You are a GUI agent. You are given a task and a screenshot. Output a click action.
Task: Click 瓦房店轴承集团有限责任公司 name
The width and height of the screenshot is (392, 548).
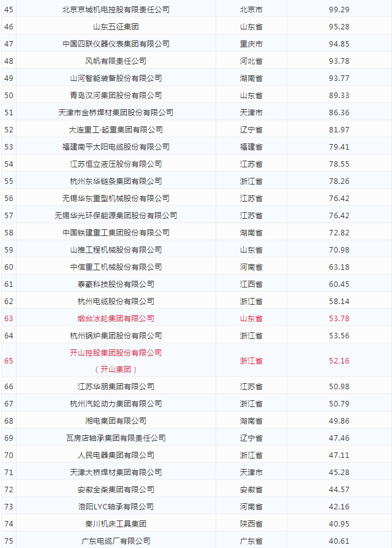tap(116, 437)
